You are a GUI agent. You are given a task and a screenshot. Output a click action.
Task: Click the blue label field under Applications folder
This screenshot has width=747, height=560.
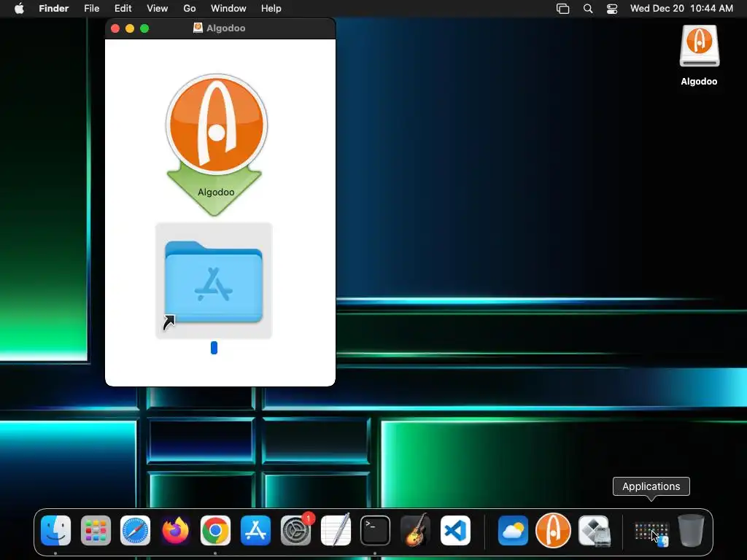pyautogui.click(x=214, y=348)
